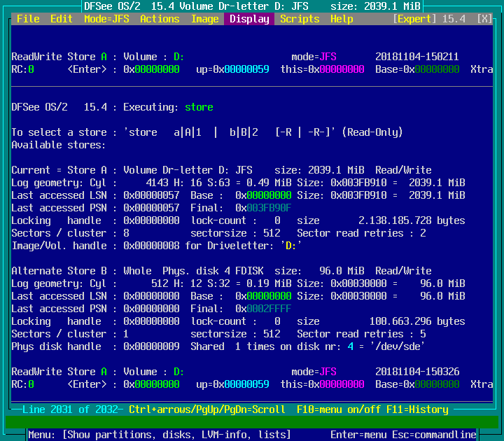Expand the Actions menu
This screenshot has height=441, width=504.
click(x=160, y=19)
